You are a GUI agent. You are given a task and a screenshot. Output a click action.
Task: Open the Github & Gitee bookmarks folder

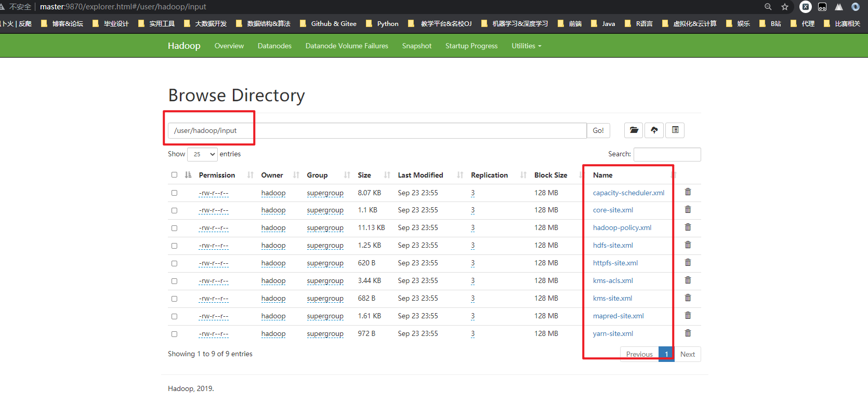328,24
